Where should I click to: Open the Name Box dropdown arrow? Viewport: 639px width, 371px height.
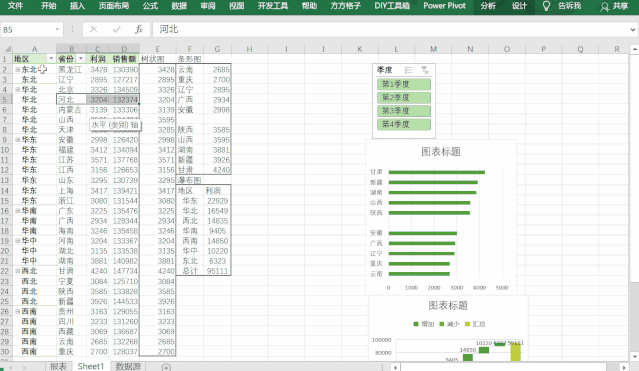click(57, 29)
